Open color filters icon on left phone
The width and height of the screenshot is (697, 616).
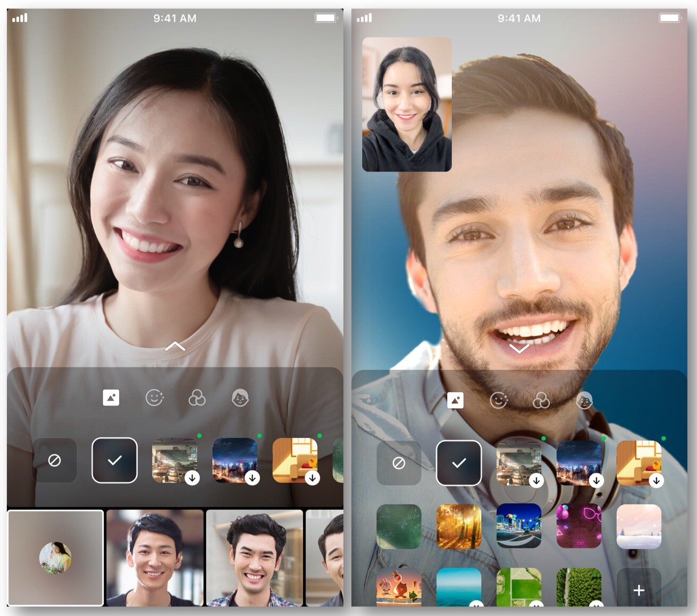tap(197, 398)
